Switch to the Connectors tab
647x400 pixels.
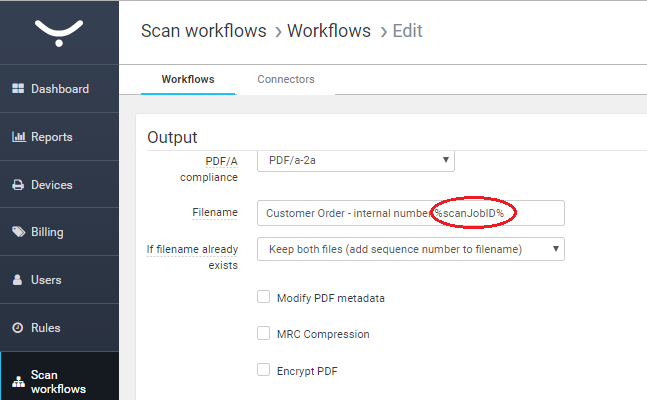coord(286,79)
